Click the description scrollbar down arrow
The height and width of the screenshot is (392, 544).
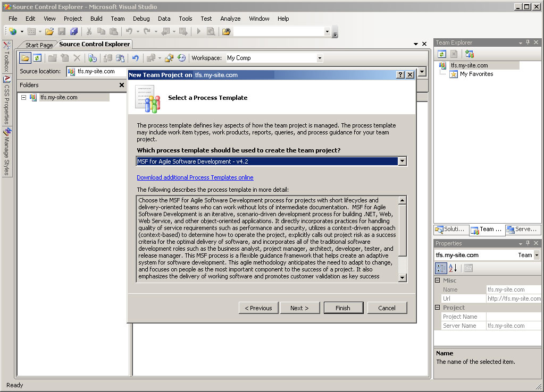402,277
